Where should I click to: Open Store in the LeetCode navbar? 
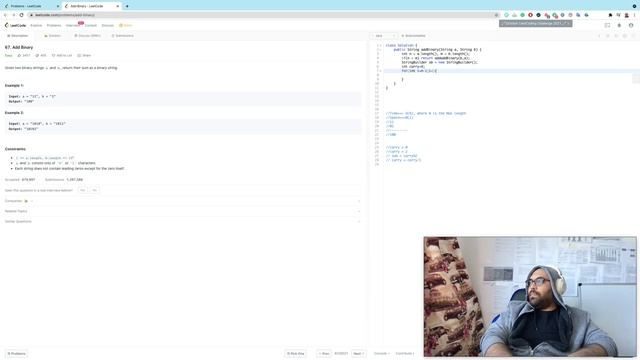pos(126,25)
